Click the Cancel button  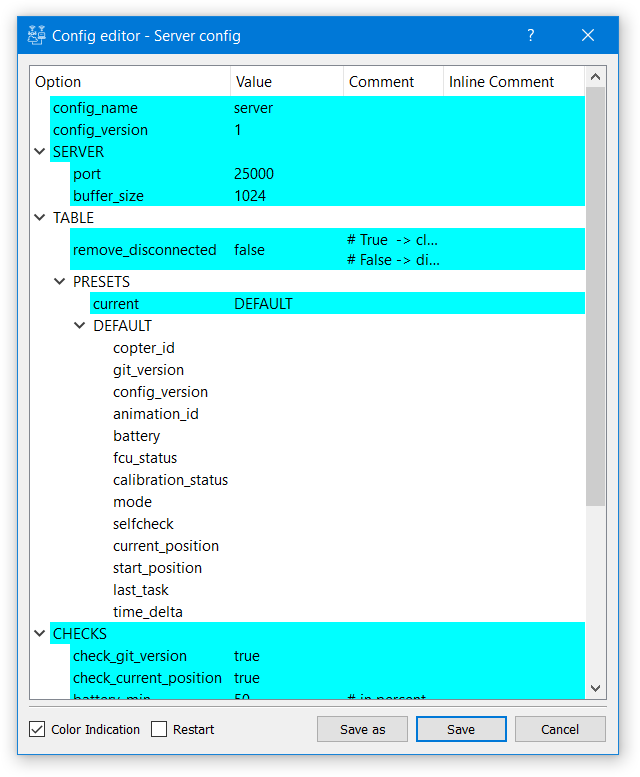click(x=560, y=729)
